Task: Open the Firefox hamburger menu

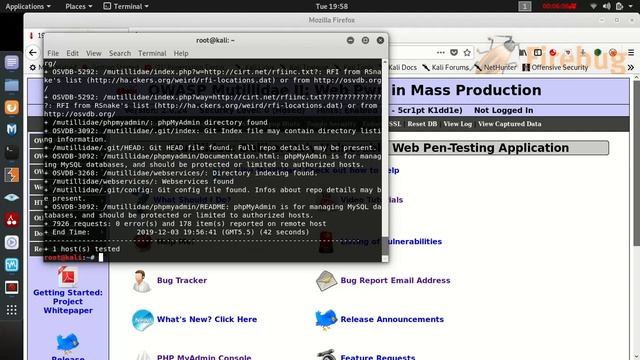Action: tap(631, 52)
